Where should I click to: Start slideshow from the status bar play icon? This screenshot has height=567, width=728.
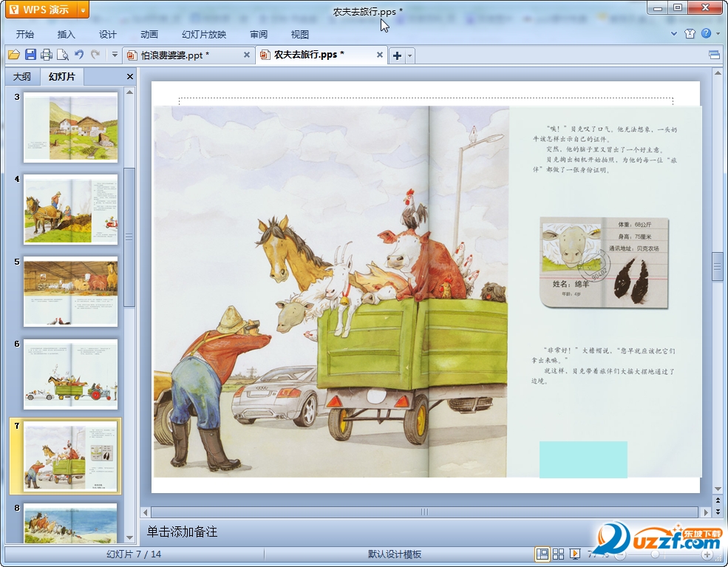(x=575, y=554)
